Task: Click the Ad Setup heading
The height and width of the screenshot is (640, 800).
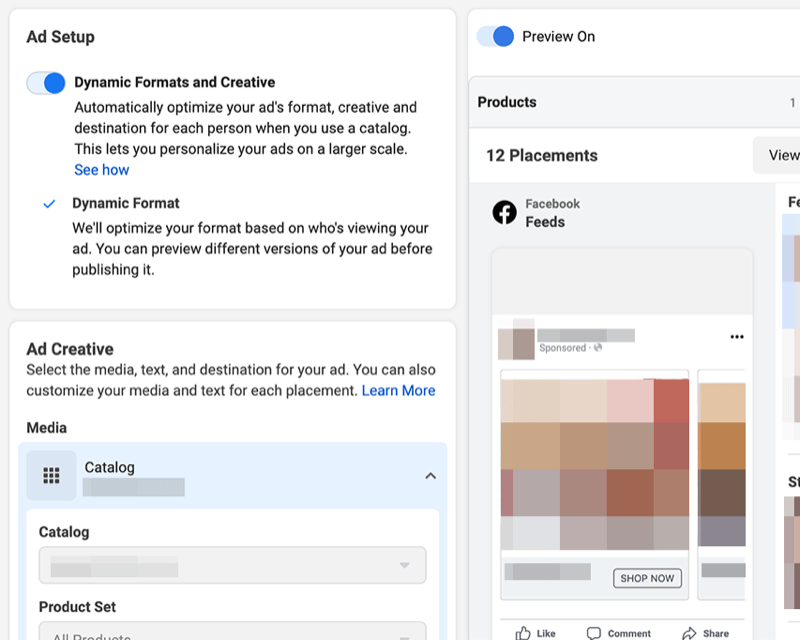Action: pos(60,37)
